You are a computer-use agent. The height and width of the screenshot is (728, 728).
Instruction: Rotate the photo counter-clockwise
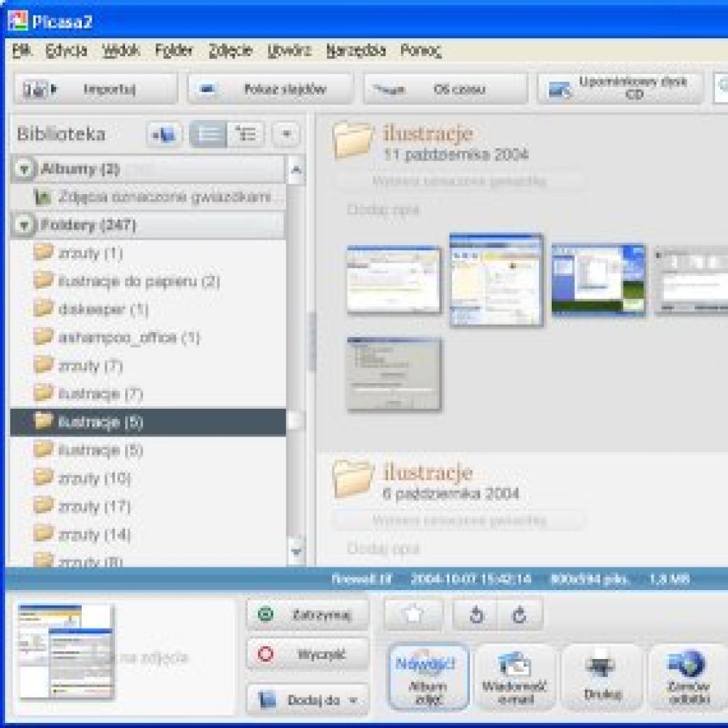coord(476,615)
